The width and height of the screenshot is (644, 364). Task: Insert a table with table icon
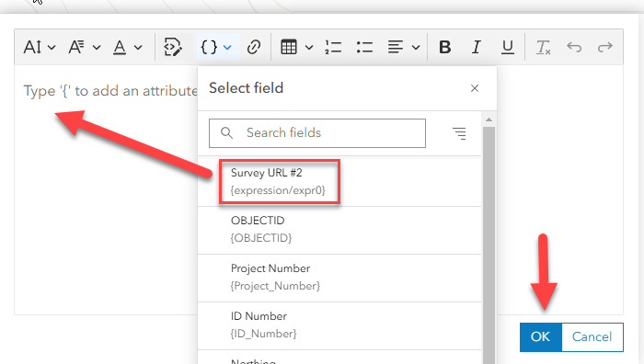(x=289, y=47)
